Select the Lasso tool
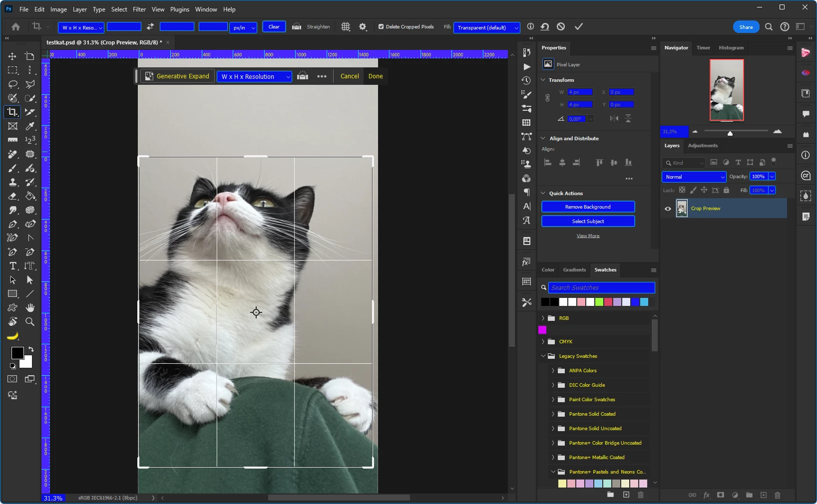The width and height of the screenshot is (817, 504). click(12, 84)
